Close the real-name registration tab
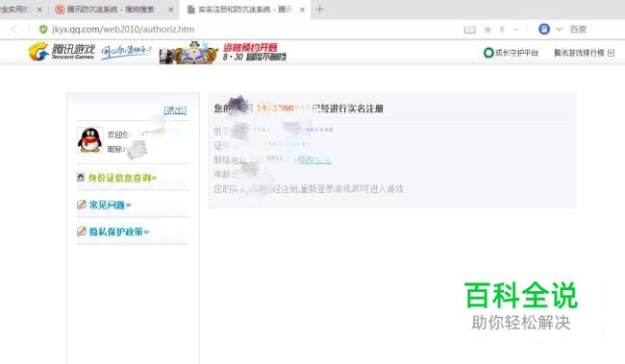The height and width of the screenshot is (364, 625). click(x=302, y=10)
